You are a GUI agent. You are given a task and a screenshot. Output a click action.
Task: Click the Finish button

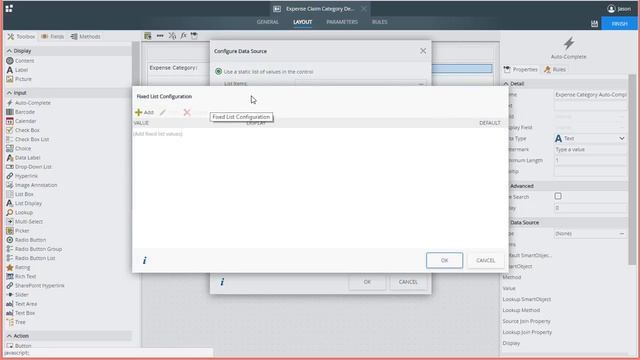(x=619, y=24)
